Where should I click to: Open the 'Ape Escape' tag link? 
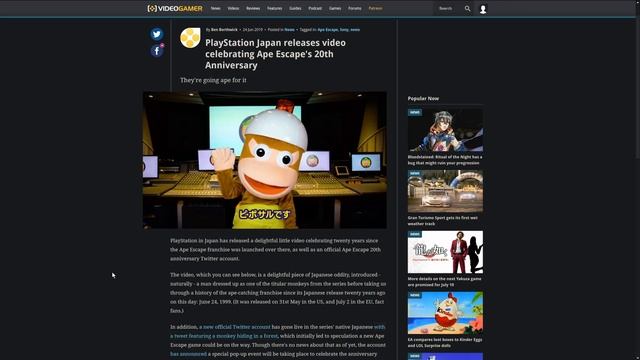click(x=328, y=29)
